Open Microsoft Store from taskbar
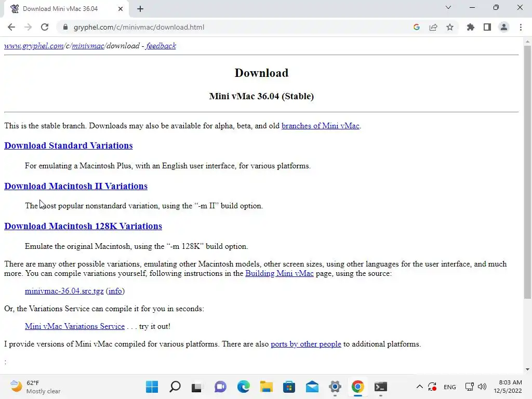 (289, 387)
